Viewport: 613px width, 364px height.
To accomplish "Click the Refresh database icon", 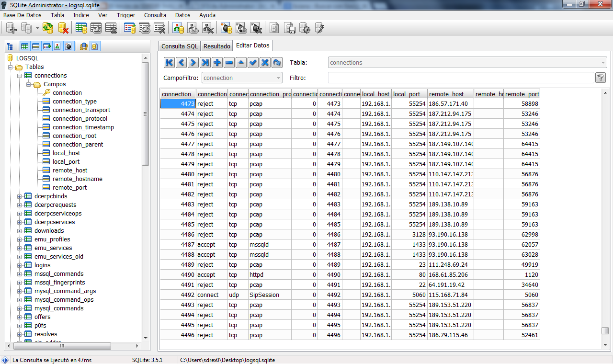I will 47,28.
